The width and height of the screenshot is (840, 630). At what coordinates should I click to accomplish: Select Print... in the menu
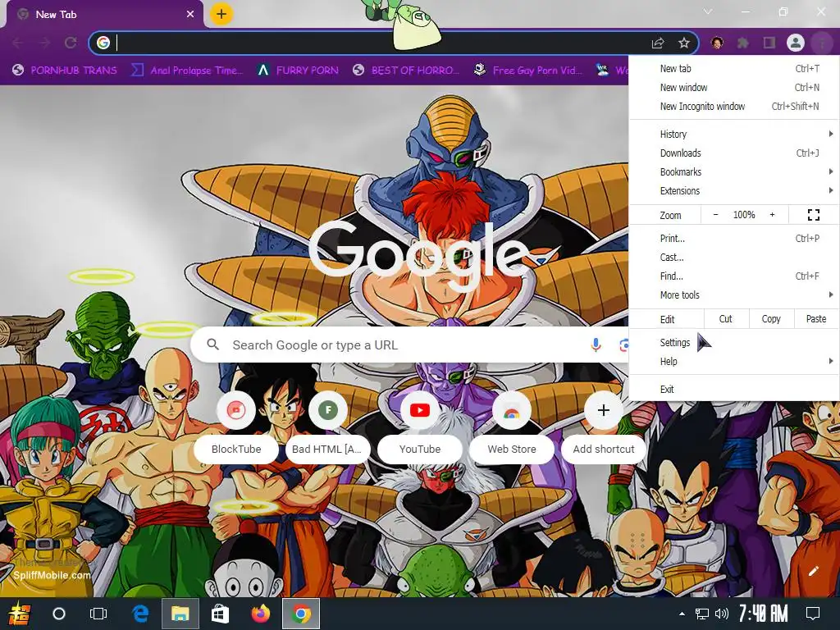[734, 239]
